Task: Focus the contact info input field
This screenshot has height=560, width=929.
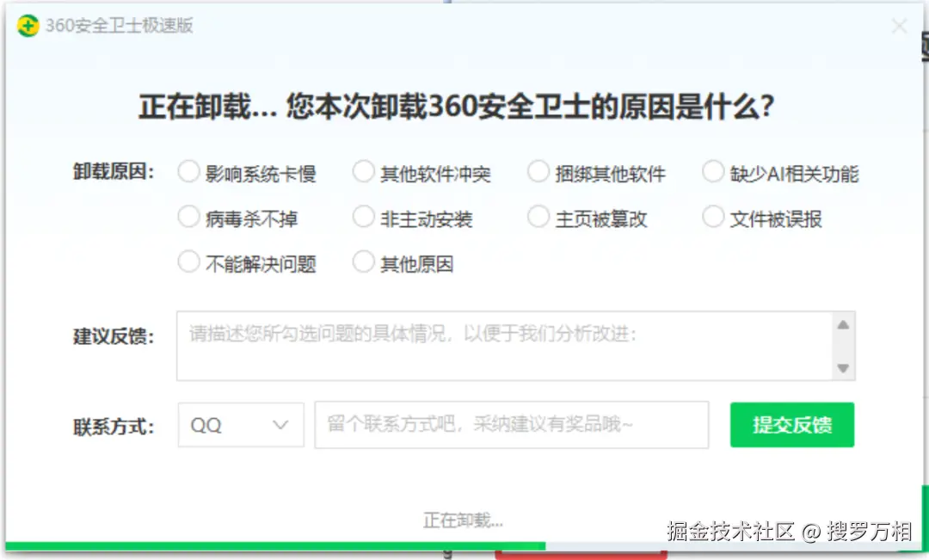Action: click(511, 425)
